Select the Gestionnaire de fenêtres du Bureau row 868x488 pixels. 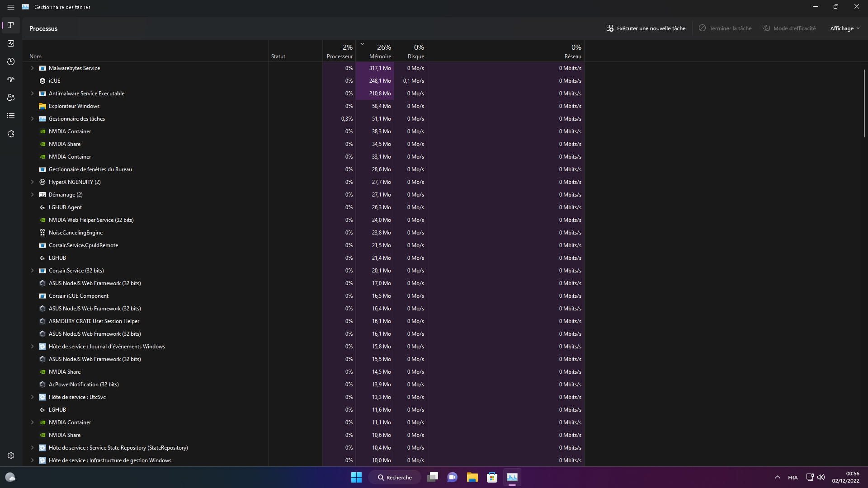tap(303, 169)
